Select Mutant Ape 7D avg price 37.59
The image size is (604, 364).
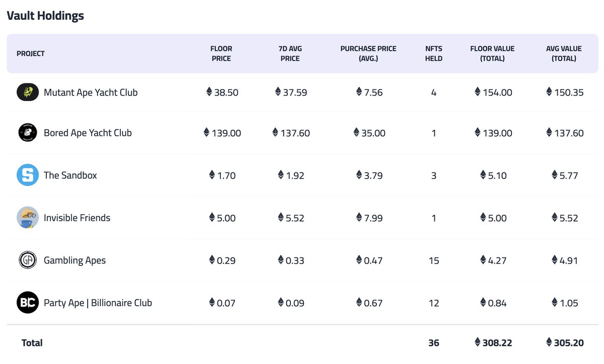pos(291,93)
